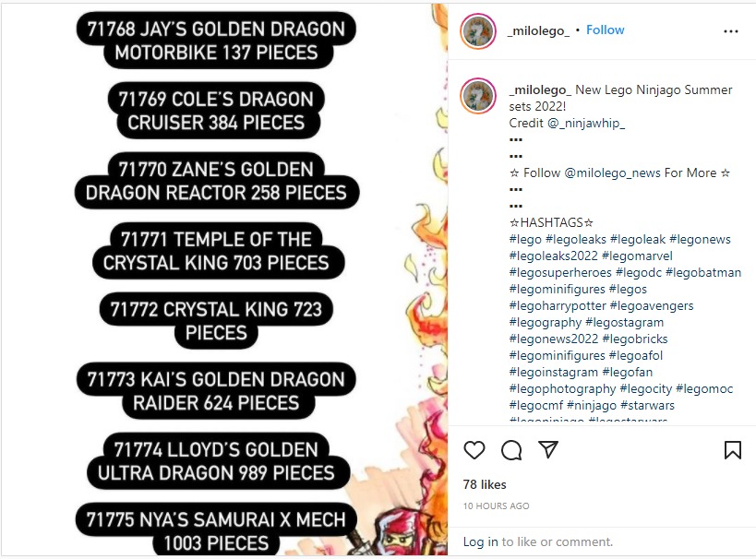Click the caption's _milolego_ avatar
756x559 pixels.
(478, 95)
